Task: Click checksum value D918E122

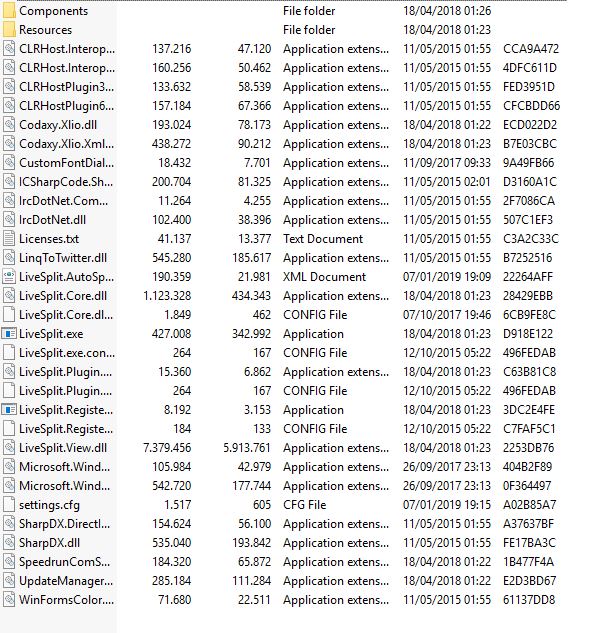Action: pos(528,334)
